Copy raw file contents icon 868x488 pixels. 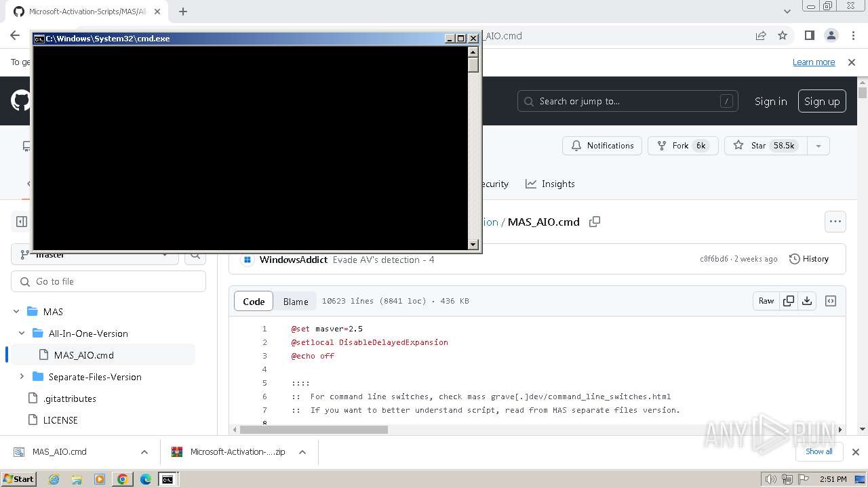click(x=789, y=301)
